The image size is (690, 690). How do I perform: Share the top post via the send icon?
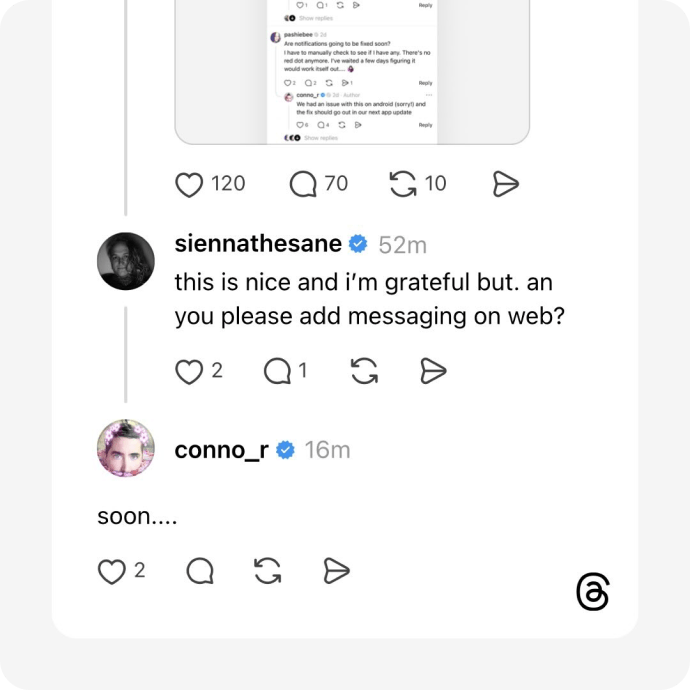click(x=506, y=184)
